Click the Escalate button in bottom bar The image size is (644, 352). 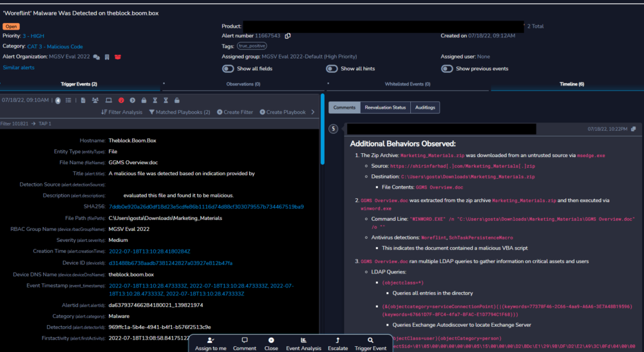[x=337, y=344]
